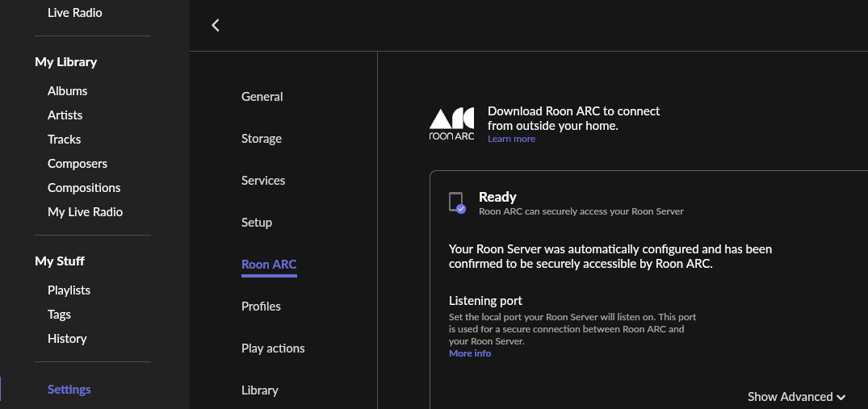Open the More info link

[x=470, y=353]
